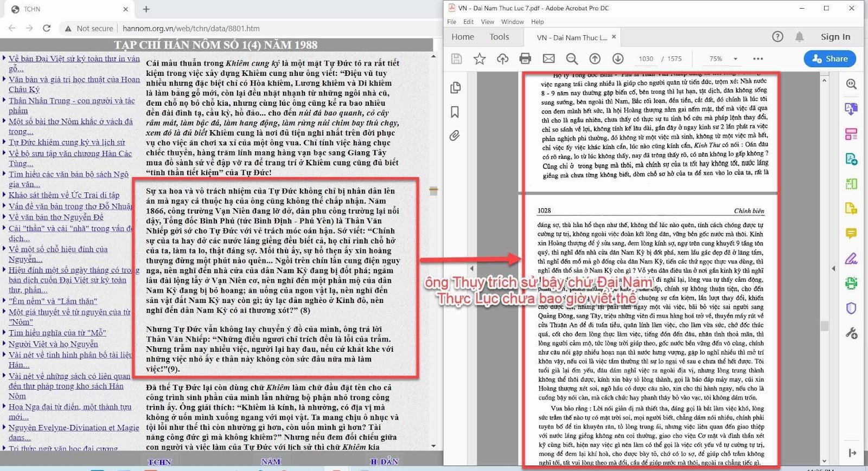Viewport: 868px width, 471px height.
Task: Switch to the Acrobat Tools tab
Action: click(x=499, y=37)
